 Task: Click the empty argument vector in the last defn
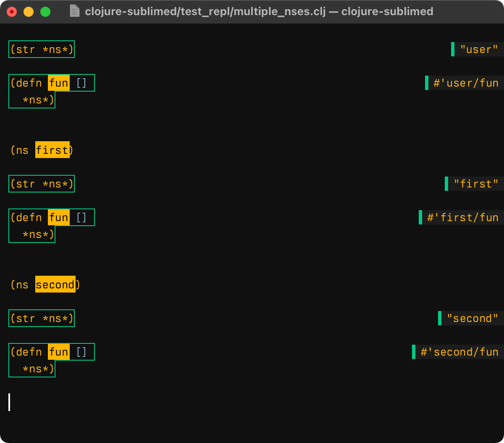click(81, 352)
